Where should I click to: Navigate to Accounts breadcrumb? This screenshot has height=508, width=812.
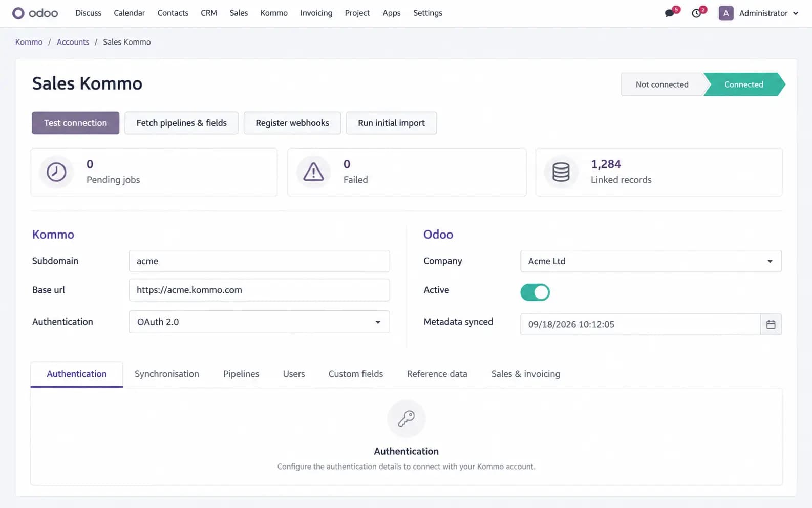point(73,42)
